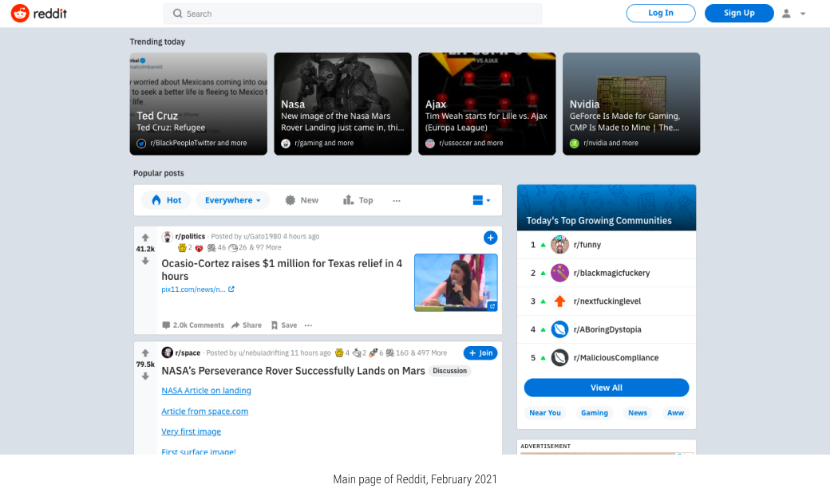Open the Nasa trending card
Image resolution: width=830 pixels, height=504 pixels.
pyautogui.click(x=342, y=104)
